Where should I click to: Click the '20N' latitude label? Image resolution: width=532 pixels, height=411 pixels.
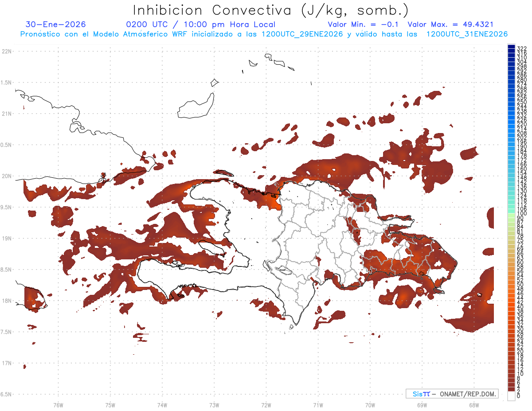point(7,176)
